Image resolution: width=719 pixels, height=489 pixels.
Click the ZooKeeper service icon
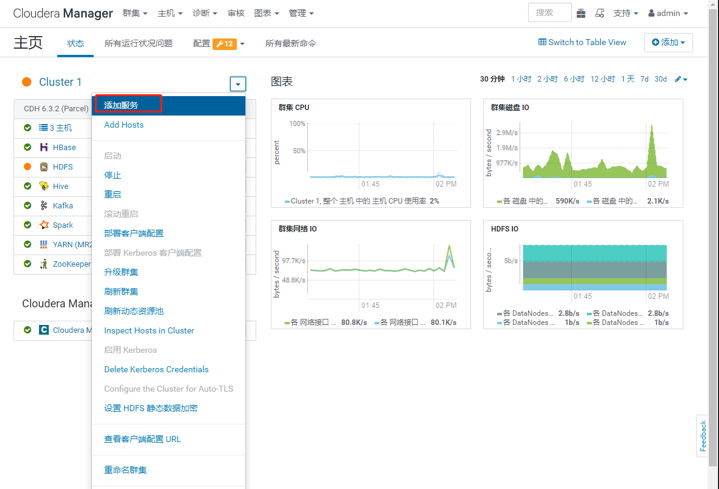(44, 264)
